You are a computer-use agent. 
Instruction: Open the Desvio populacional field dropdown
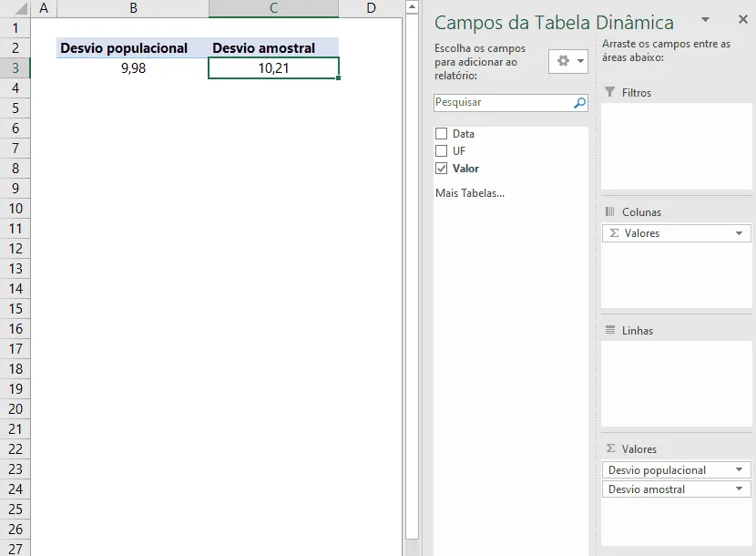coord(739,469)
